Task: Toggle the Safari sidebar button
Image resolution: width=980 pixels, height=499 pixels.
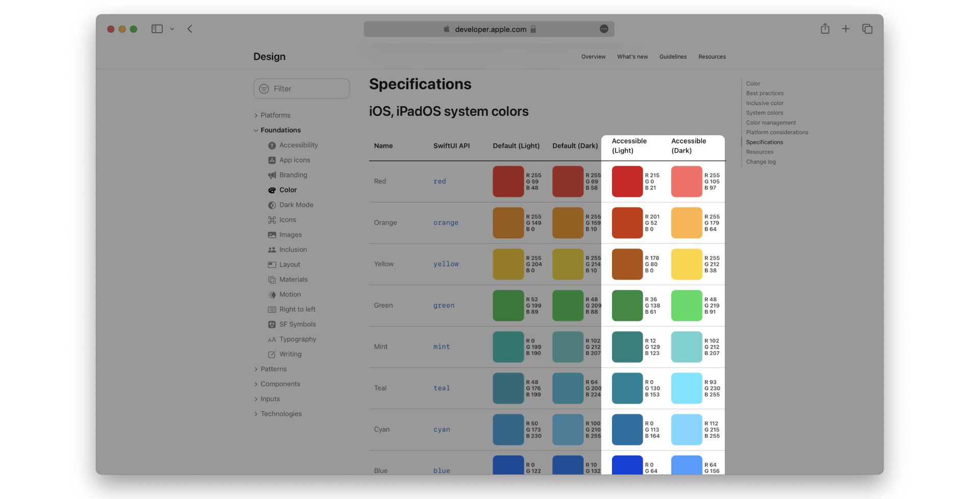Action: pyautogui.click(x=157, y=29)
